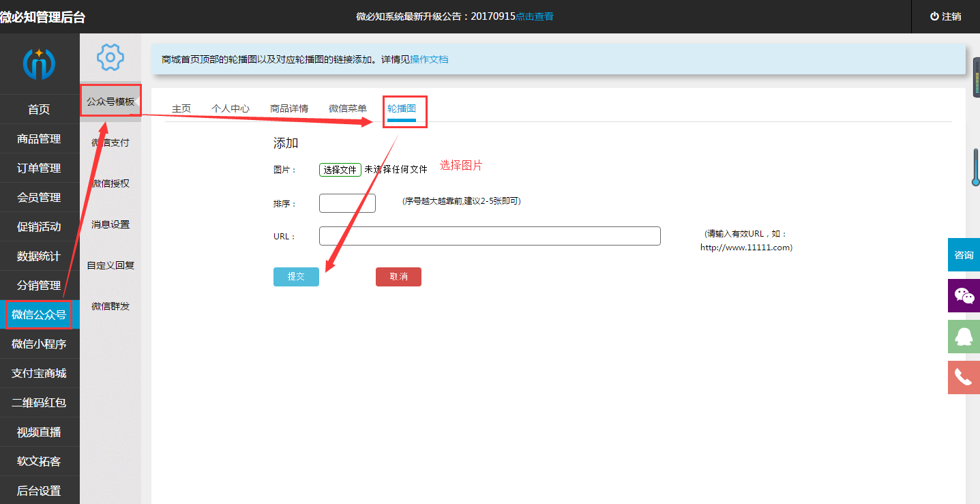The image size is (980, 504).
Task: Open the phone contact floating icon
Action: pyautogui.click(x=964, y=377)
